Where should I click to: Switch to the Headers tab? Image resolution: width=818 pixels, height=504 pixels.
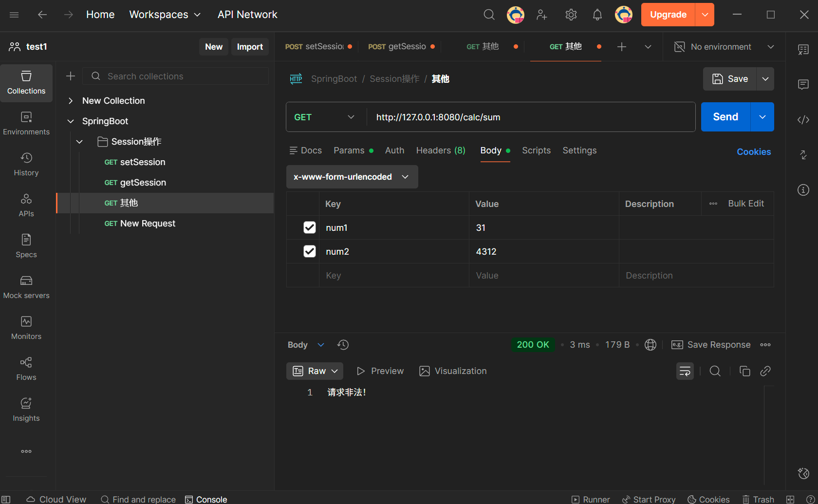(x=441, y=150)
